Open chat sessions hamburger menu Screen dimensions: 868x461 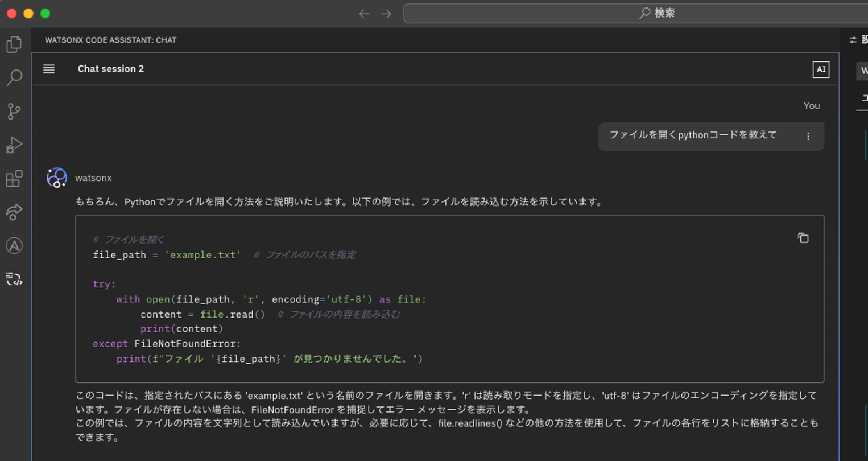click(x=49, y=69)
